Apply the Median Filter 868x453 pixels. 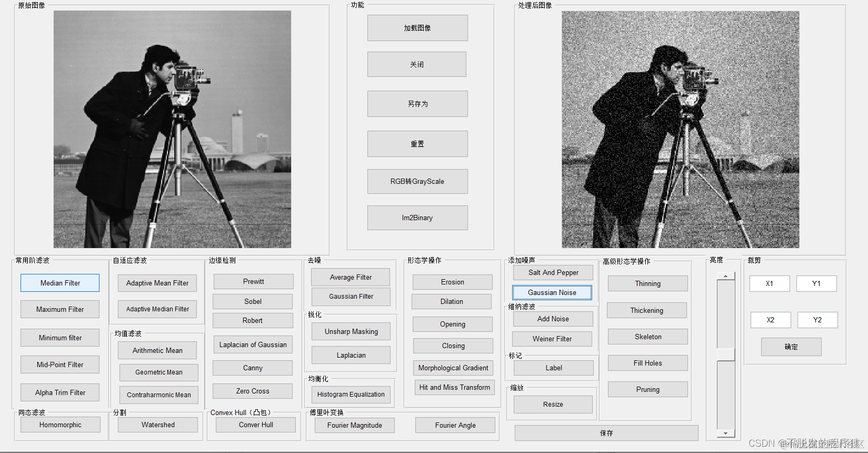coord(60,283)
